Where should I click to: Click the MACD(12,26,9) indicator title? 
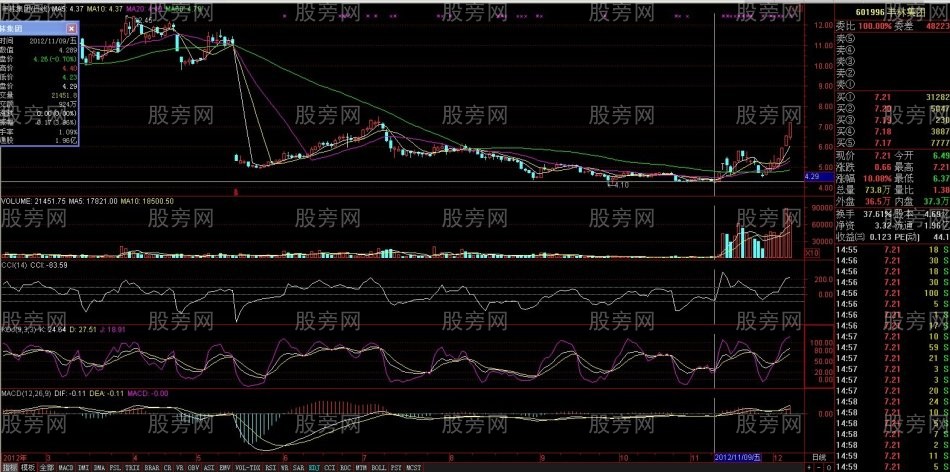point(28,393)
